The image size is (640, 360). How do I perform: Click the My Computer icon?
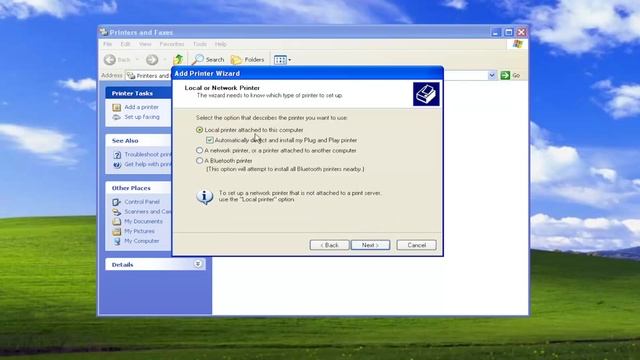pos(117,241)
